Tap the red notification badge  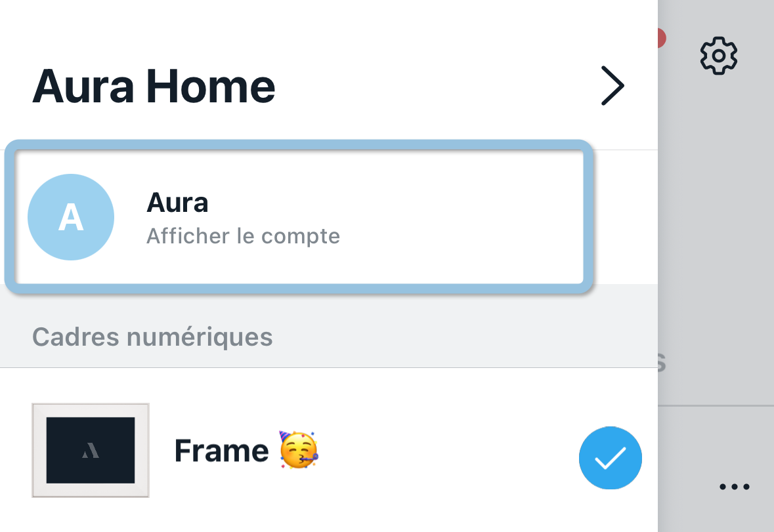[663, 37]
